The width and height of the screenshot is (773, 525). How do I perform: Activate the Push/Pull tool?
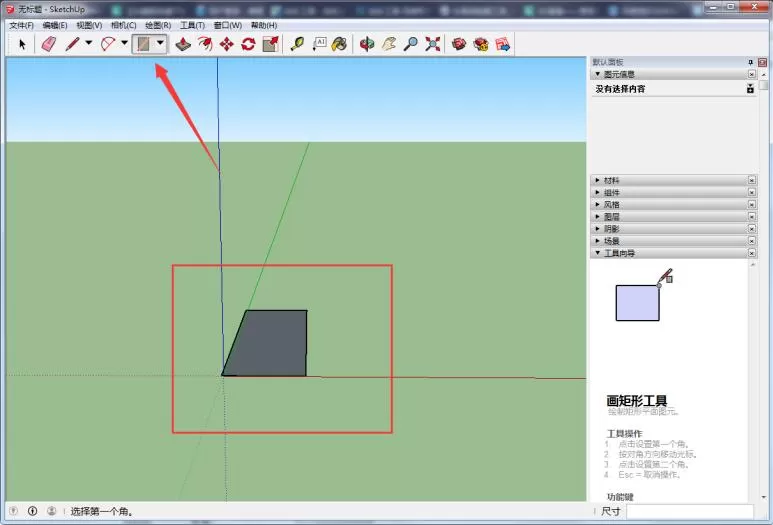pos(183,44)
